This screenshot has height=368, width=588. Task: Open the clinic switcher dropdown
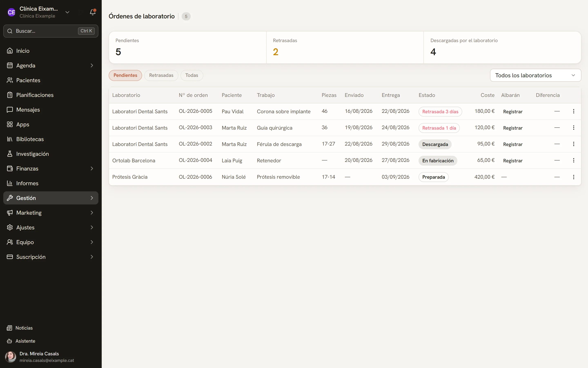[67, 12]
